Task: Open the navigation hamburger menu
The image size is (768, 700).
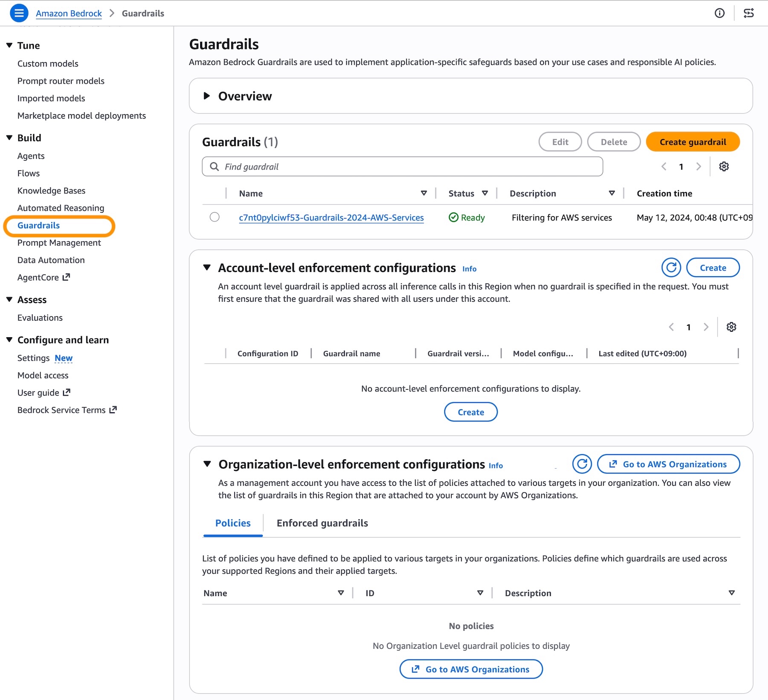Action: coord(18,13)
